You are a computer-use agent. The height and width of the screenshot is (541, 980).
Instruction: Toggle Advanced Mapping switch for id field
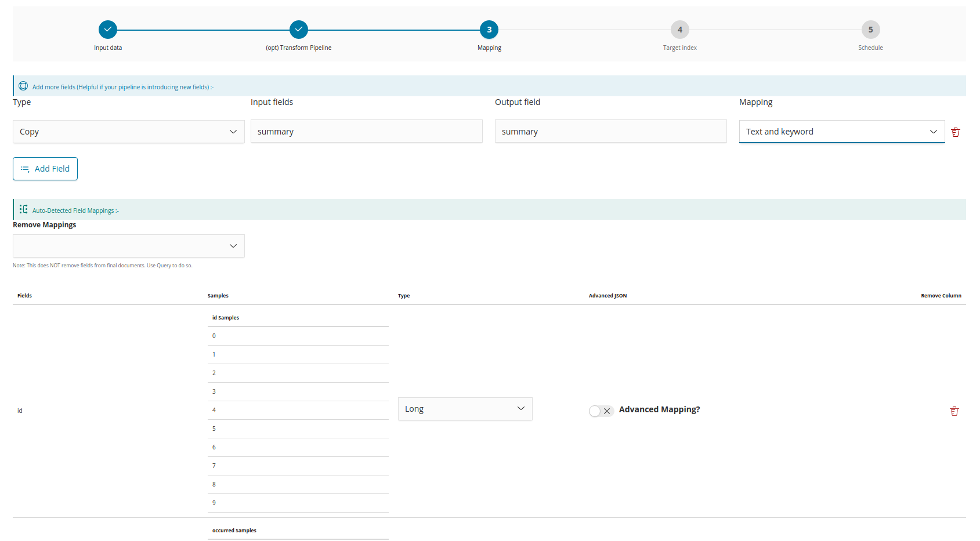pyautogui.click(x=601, y=411)
